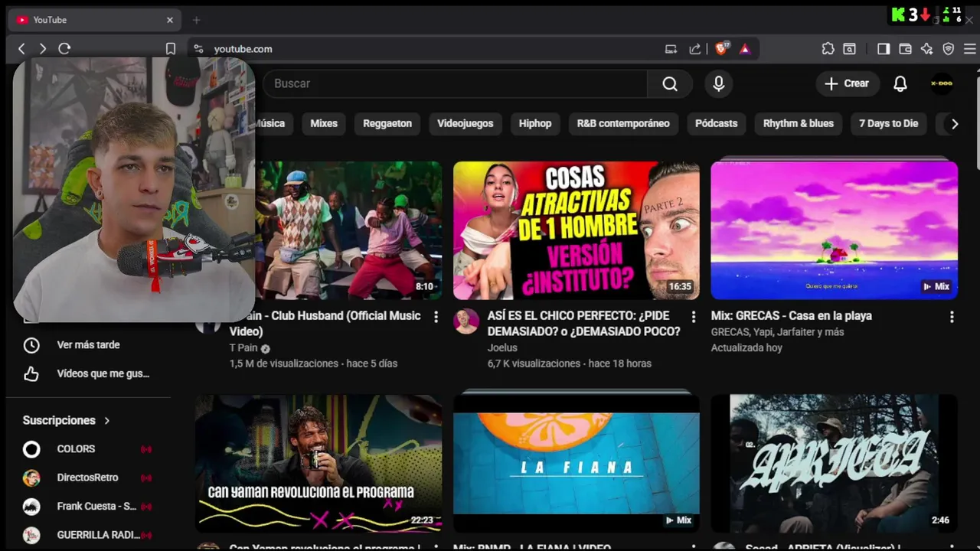The width and height of the screenshot is (980, 551).
Task: Share the page with the share icon
Action: pyautogui.click(x=695, y=49)
